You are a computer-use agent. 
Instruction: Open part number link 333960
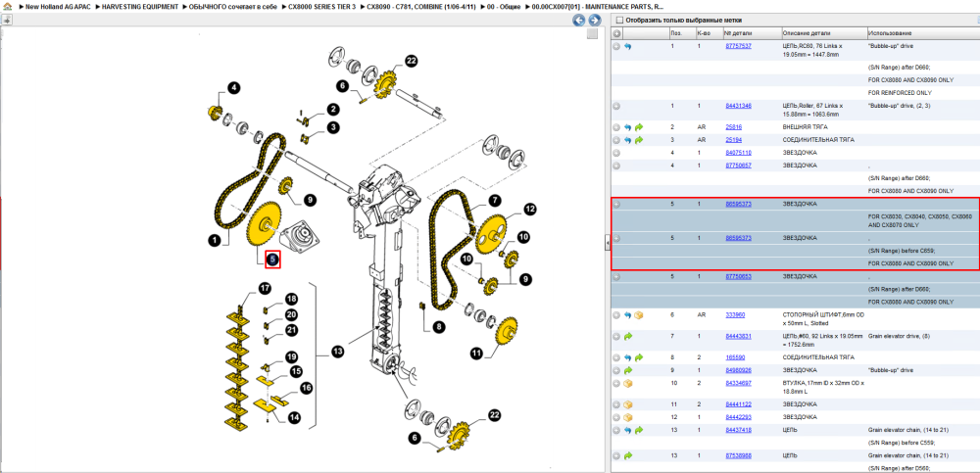[735, 315]
